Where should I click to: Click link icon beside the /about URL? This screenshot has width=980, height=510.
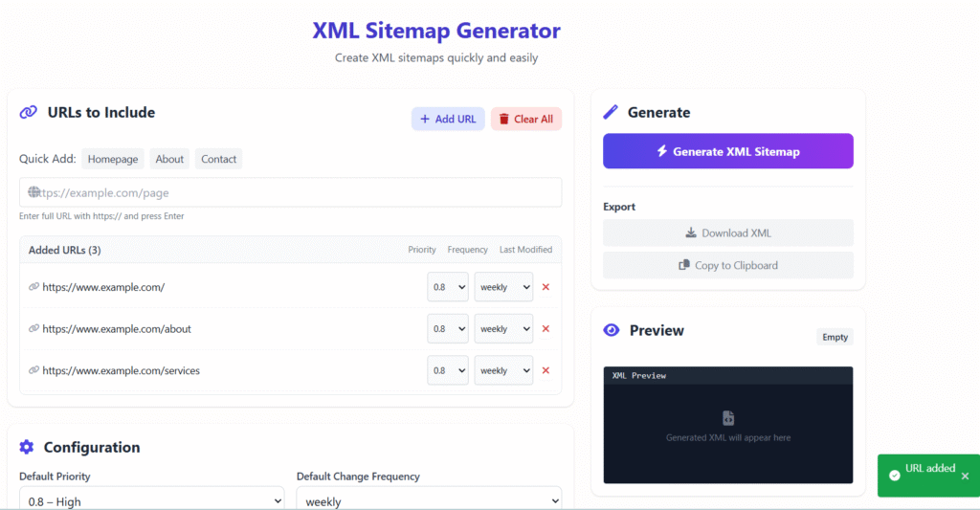[x=33, y=329]
